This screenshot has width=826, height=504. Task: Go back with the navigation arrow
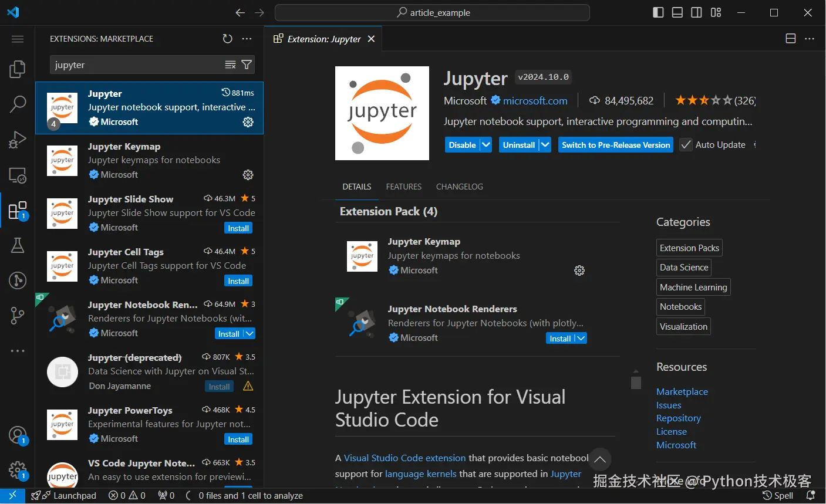240,12
